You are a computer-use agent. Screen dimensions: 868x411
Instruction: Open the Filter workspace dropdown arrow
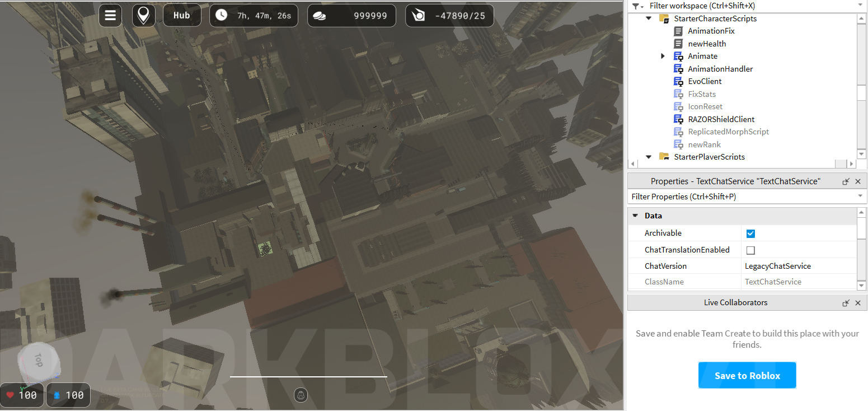click(860, 6)
